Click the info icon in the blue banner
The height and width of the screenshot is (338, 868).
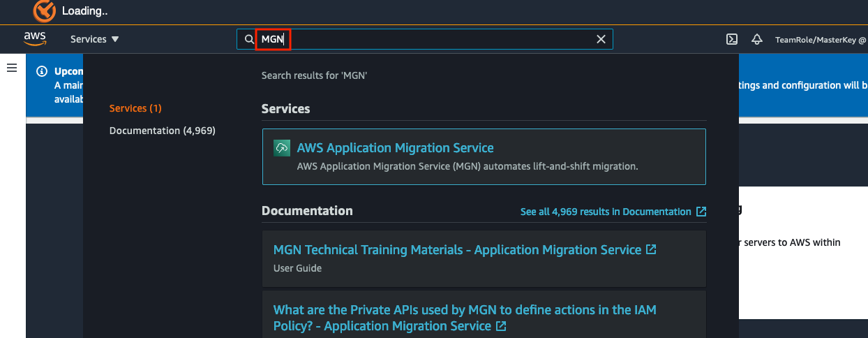coord(42,71)
